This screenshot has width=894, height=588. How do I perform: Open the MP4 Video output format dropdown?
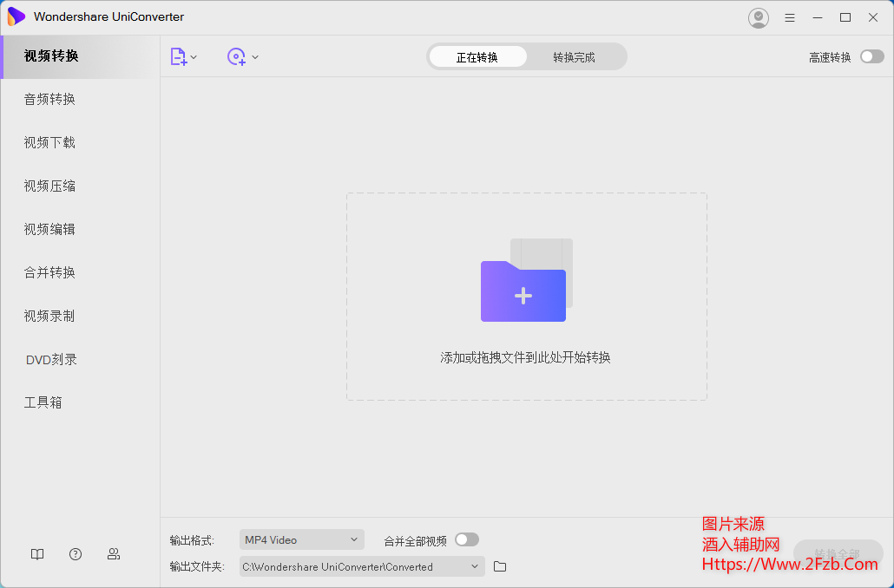point(301,539)
